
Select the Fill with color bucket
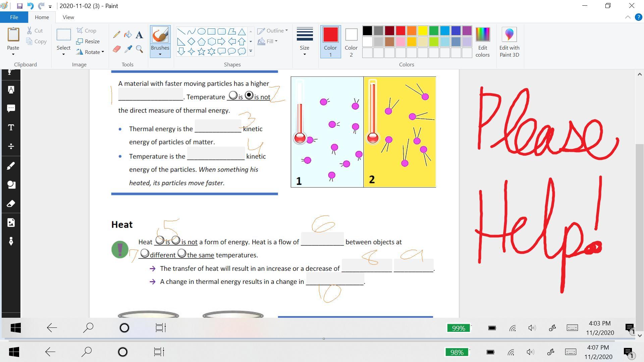pos(128,35)
